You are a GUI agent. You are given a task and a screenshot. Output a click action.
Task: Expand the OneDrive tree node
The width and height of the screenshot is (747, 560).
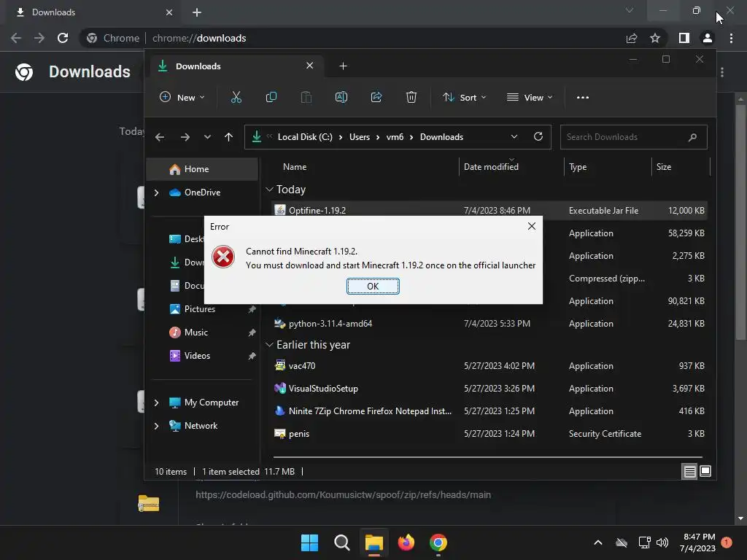[157, 192]
